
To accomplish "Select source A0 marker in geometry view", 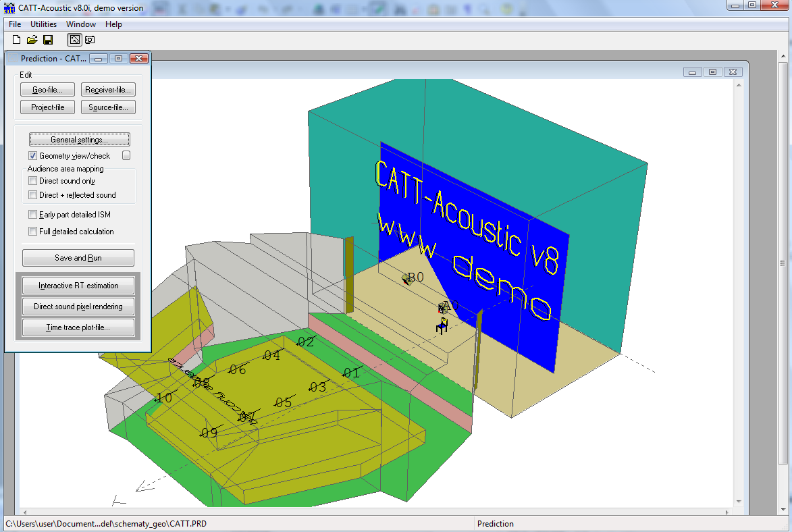I will (x=442, y=307).
